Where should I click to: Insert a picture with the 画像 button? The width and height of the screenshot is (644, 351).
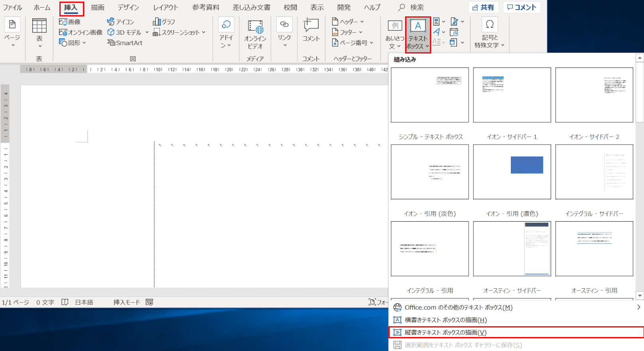tap(70, 22)
